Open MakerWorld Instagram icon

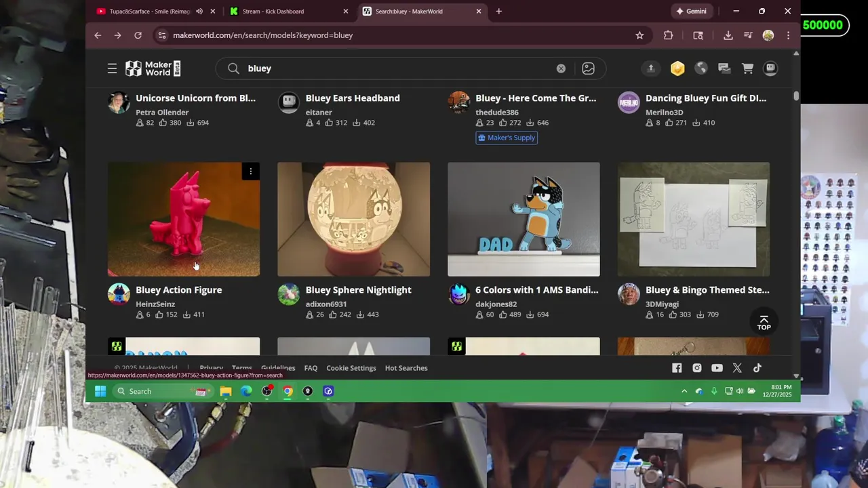[697, 368]
